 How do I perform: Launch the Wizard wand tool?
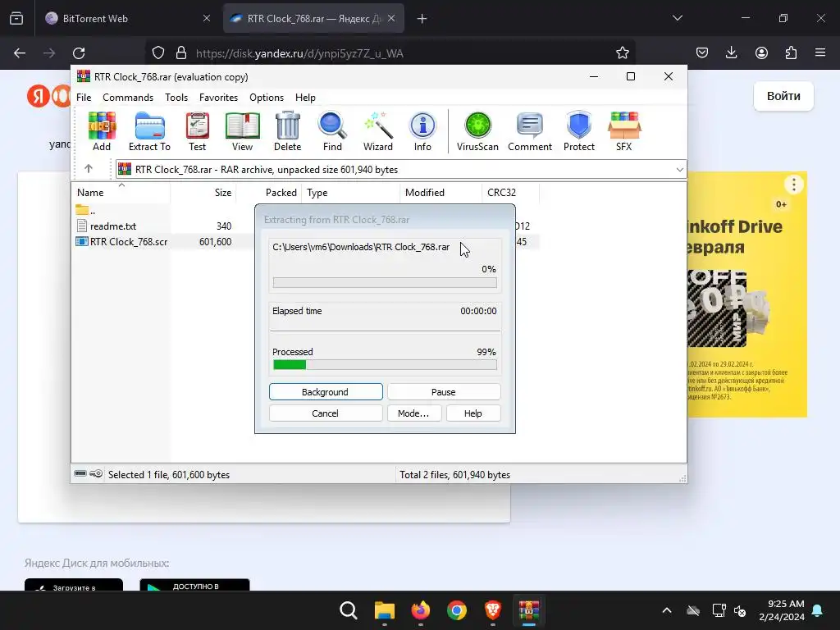point(378,131)
